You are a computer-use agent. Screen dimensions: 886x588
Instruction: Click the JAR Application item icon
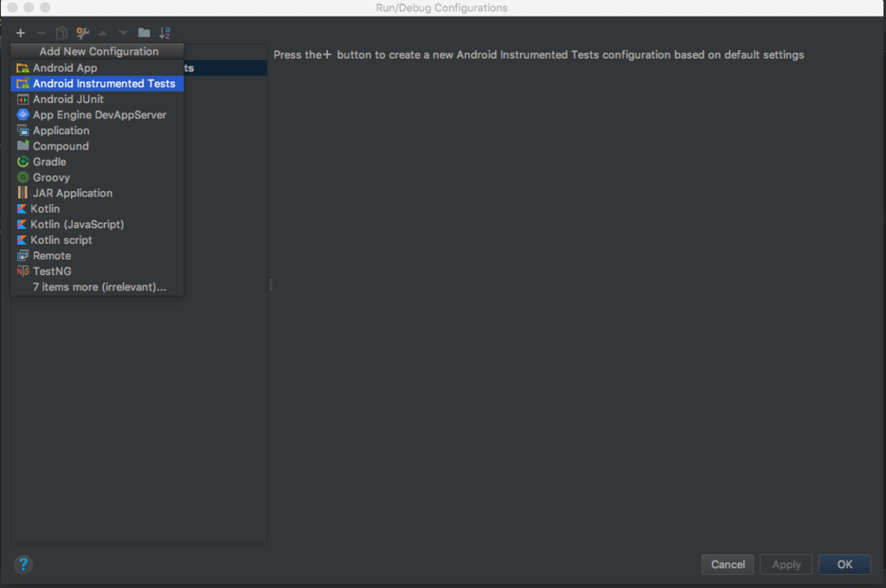(22, 193)
